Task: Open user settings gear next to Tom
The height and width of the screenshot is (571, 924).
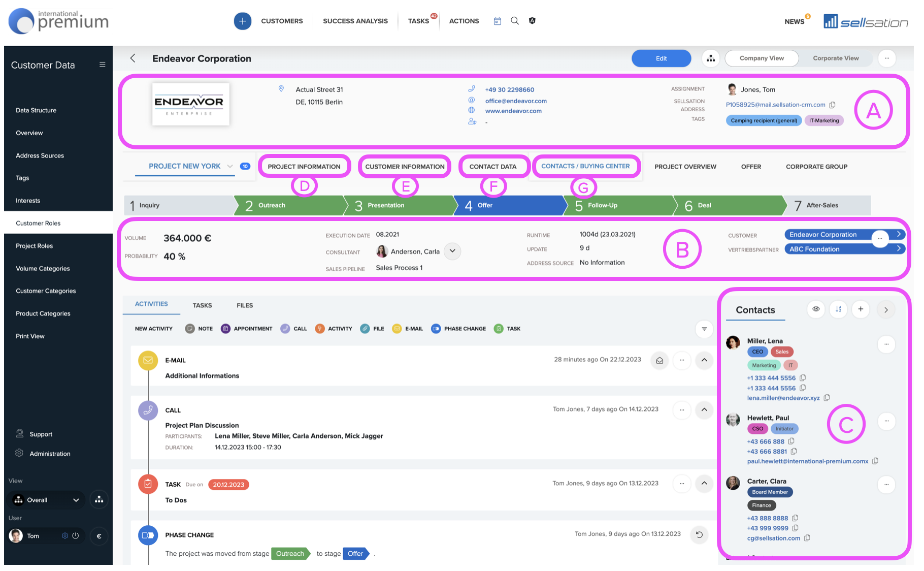Action: 65,536
